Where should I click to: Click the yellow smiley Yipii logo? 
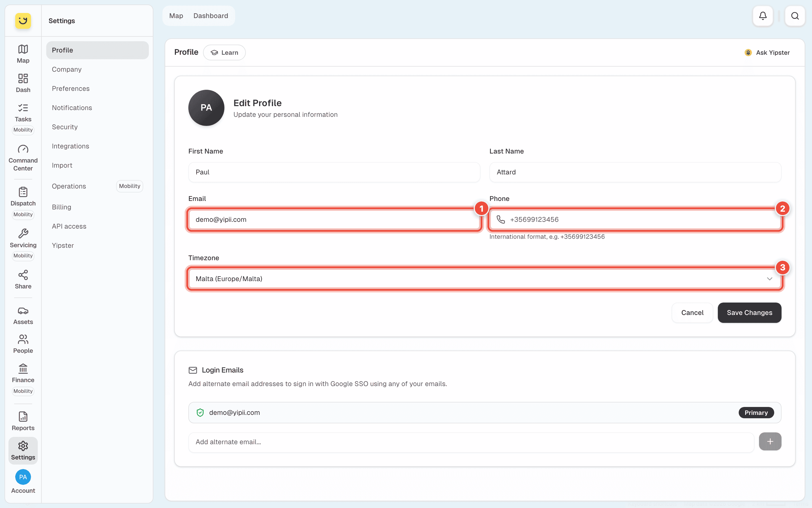[23, 21]
